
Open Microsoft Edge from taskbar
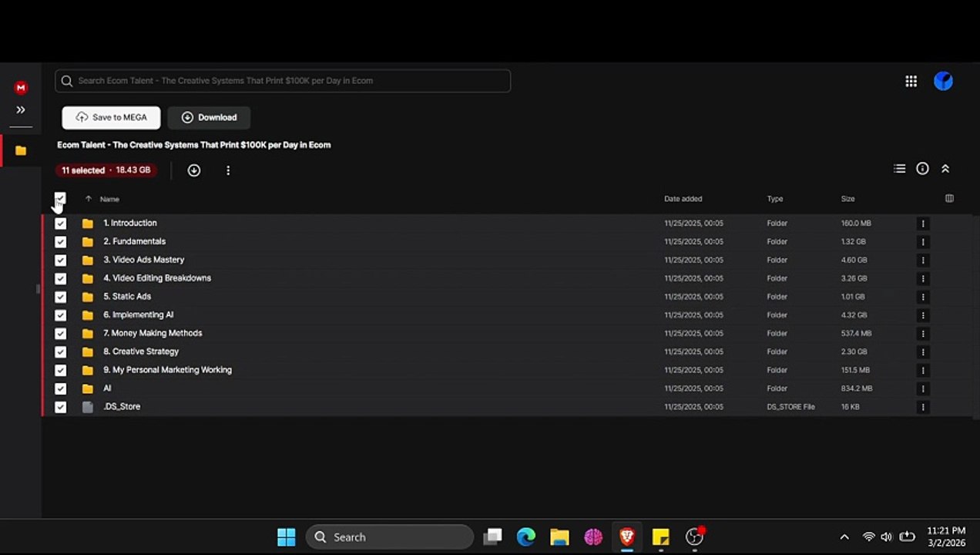526,537
